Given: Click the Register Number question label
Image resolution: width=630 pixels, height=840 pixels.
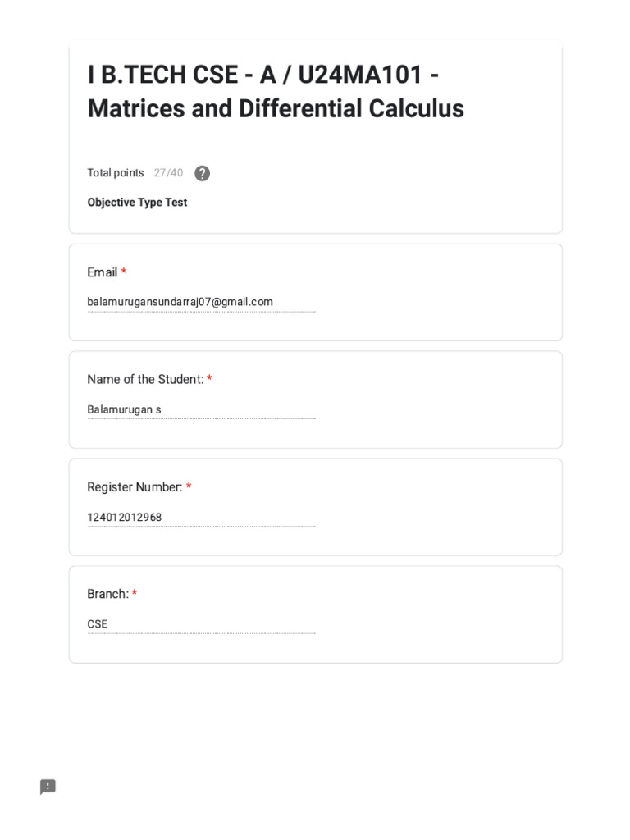Looking at the screenshot, I should (135, 487).
